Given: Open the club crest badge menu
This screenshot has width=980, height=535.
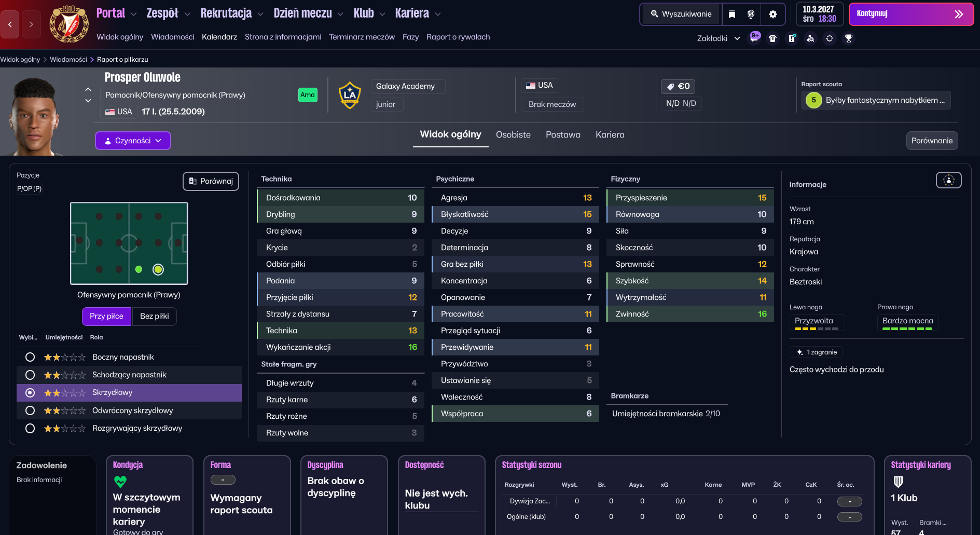Looking at the screenshot, I should coord(68,24).
